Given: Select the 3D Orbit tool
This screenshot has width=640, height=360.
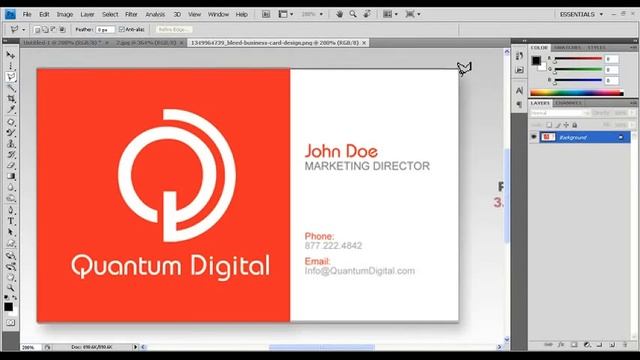Looking at the screenshot, I should click(11, 267).
